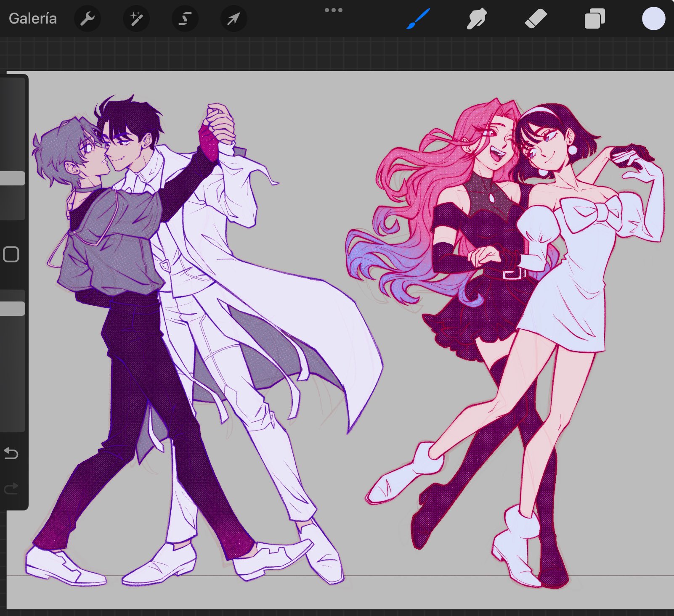The height and width of the screenshot is (616, 674).
Task: Select the Brush tool
Action: click(x=418, y=19)
